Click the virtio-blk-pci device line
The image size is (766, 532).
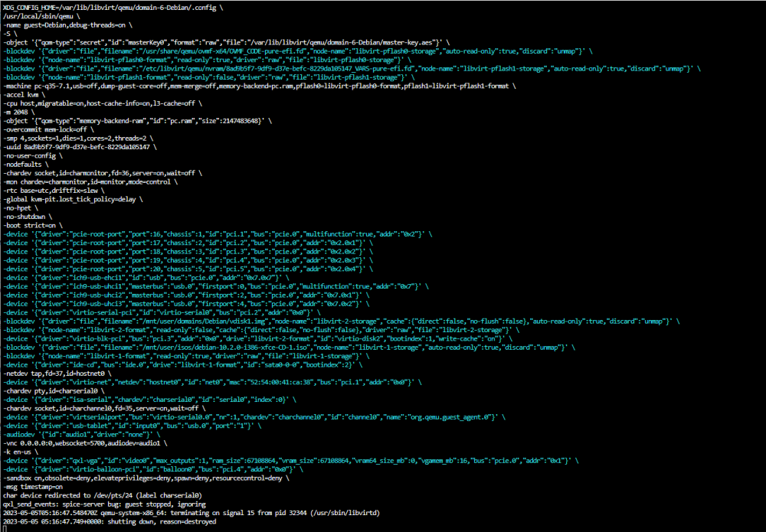(258, 339)
